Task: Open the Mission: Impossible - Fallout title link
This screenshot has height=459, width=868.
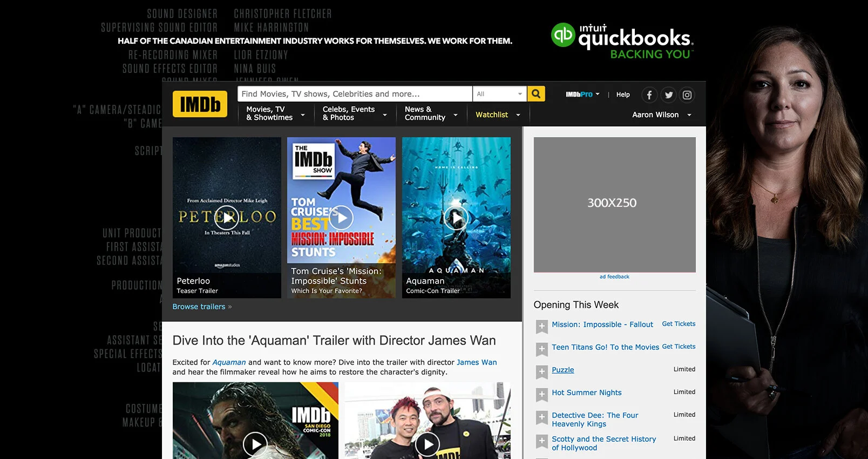Action: 602,325
